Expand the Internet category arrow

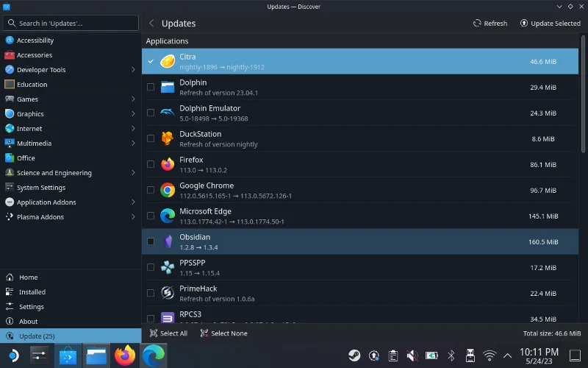(x=133, y=128)
